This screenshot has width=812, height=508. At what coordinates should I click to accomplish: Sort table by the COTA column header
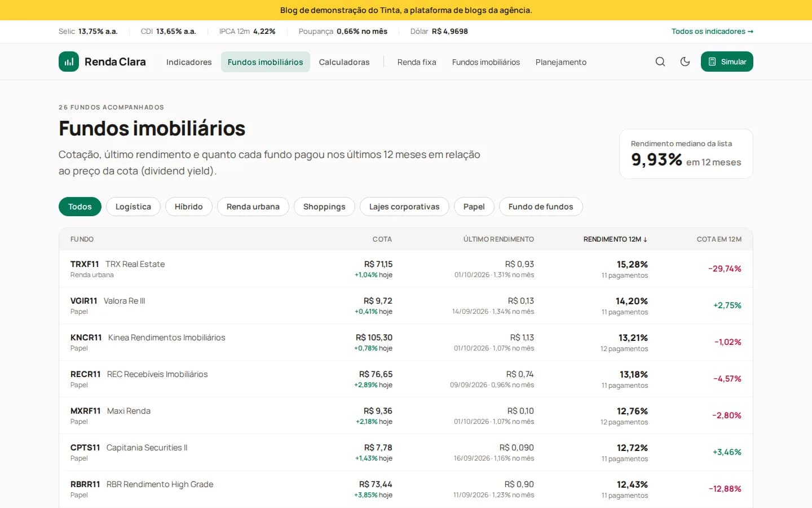[x=382, y=239]
